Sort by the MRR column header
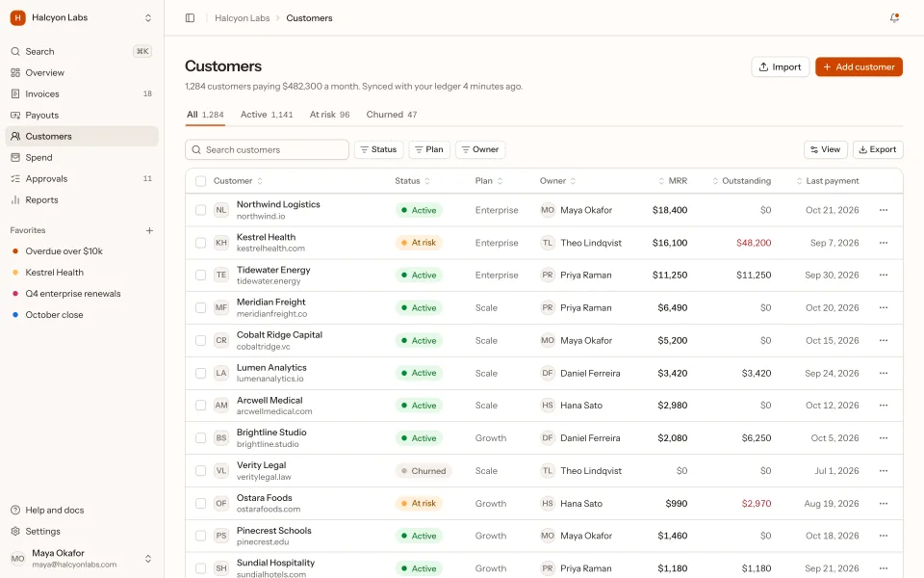The height and width of the screenshot is (578, 924). coord(673,181)
